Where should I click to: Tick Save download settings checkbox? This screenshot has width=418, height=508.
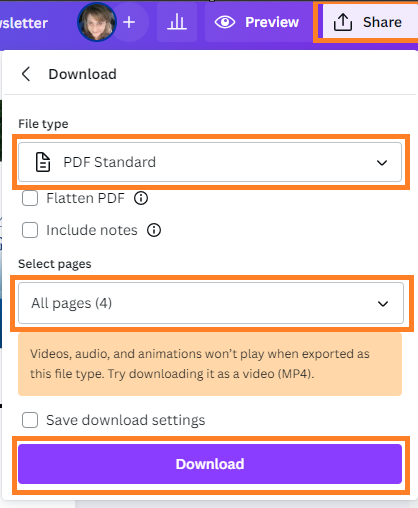(30, 420)
